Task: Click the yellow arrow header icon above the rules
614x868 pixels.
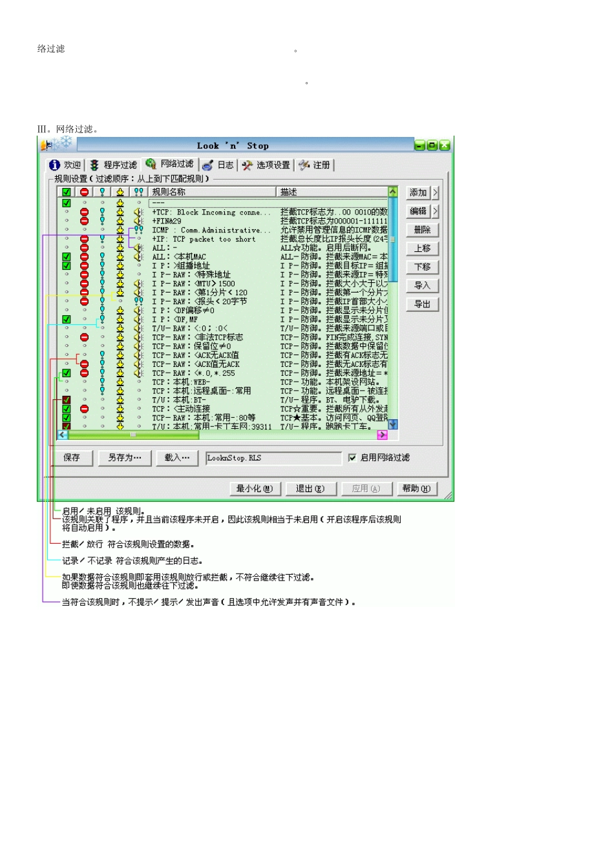Action: 120,192
